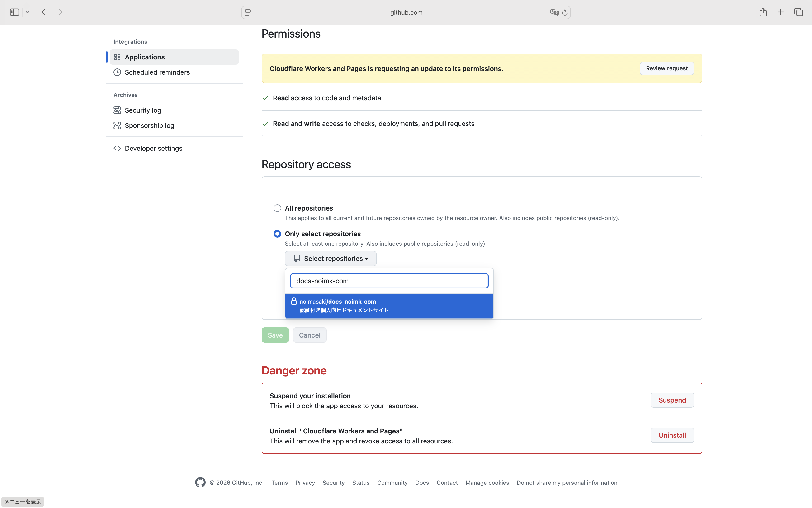This screenshot has height=508, width=812.
Task: Click the Security log icon
Action: click(x=117, y=110)
